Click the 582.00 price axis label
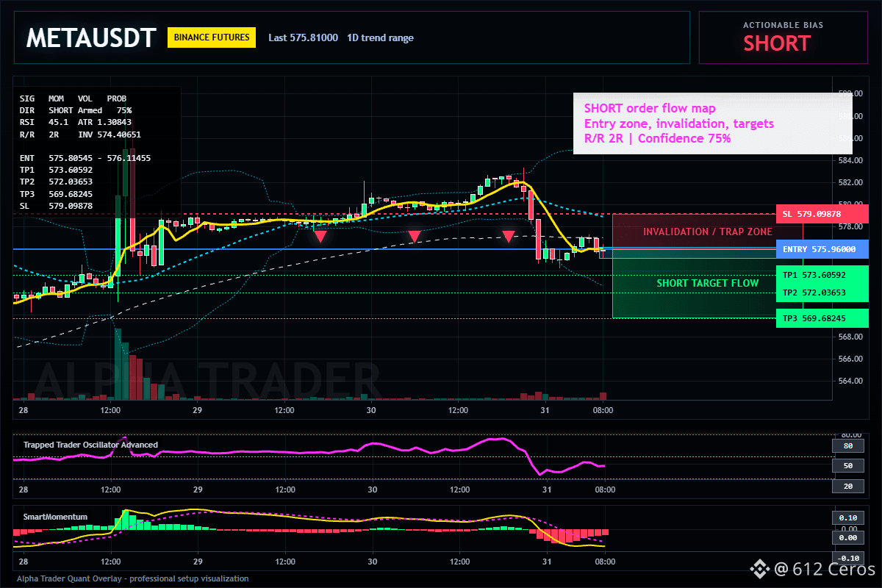This screenshot has height=588, width=882. point(850,182)
